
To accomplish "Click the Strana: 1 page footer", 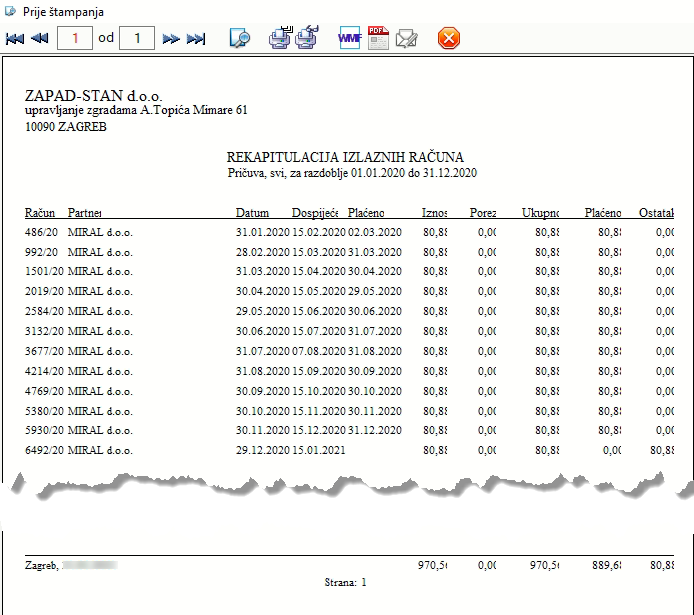I will click(x=345, y=582).
